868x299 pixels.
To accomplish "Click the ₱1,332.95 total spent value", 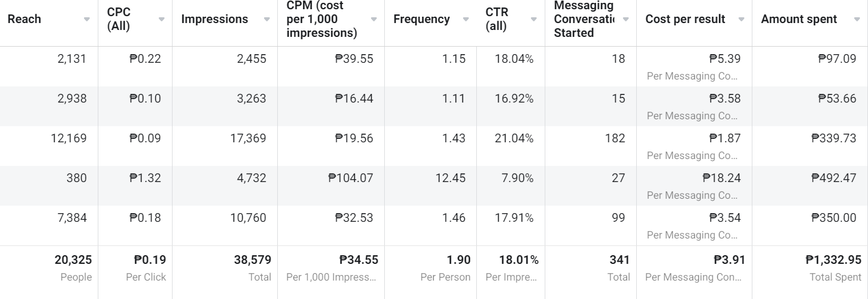I will click(833, 260).
